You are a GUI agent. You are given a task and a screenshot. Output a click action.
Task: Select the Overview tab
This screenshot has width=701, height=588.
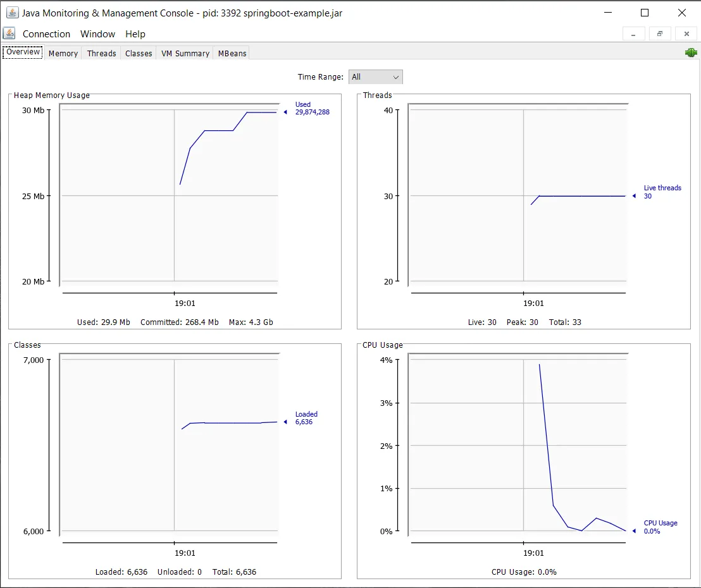[x=23, y=52]
